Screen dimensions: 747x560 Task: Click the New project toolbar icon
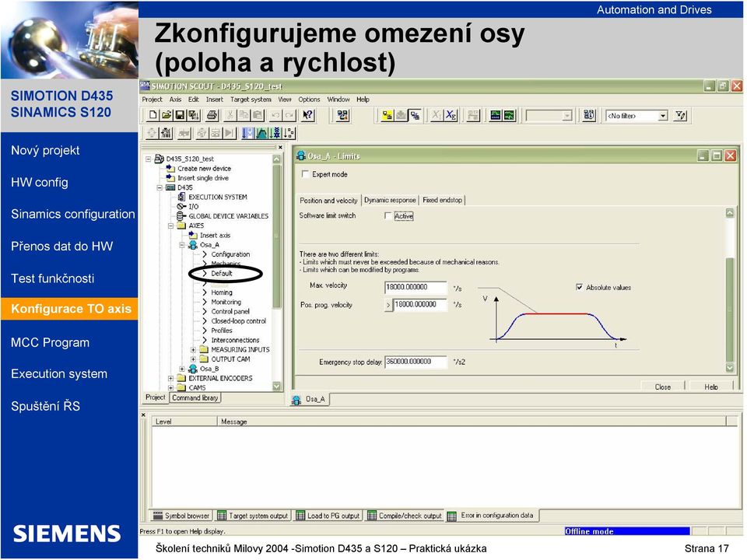click(153, 115)
